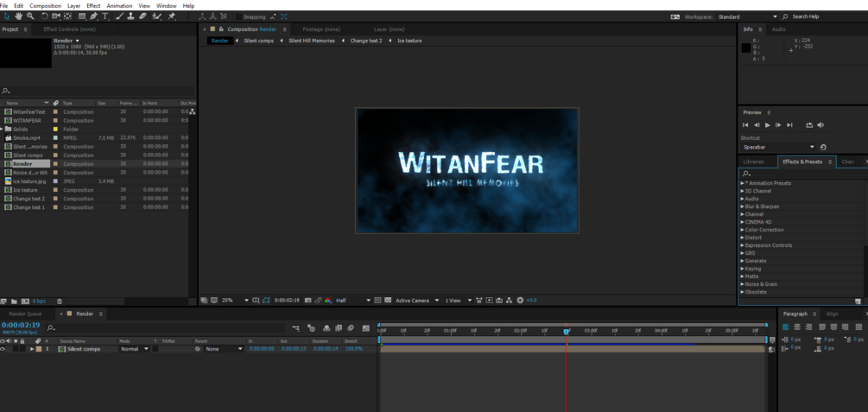The image size is (868, 412).
Task: Toggle transparency grid in viewer
Action: click(x=388, y=300)
